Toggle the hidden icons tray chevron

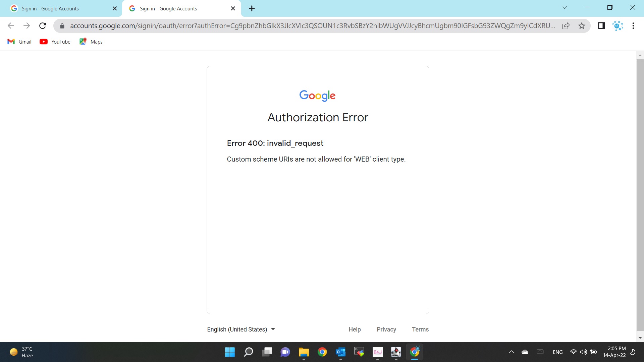pos(511,352)
